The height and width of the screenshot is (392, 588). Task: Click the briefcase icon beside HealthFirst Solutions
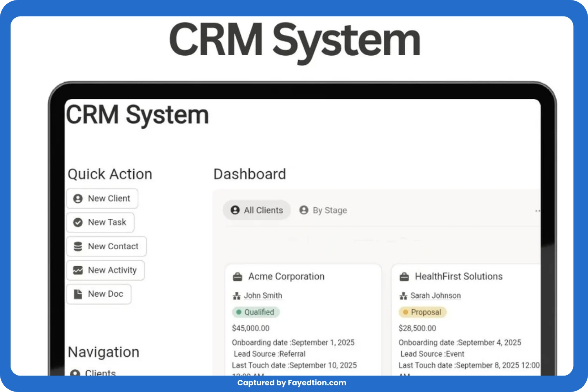[x=404, y=277]
